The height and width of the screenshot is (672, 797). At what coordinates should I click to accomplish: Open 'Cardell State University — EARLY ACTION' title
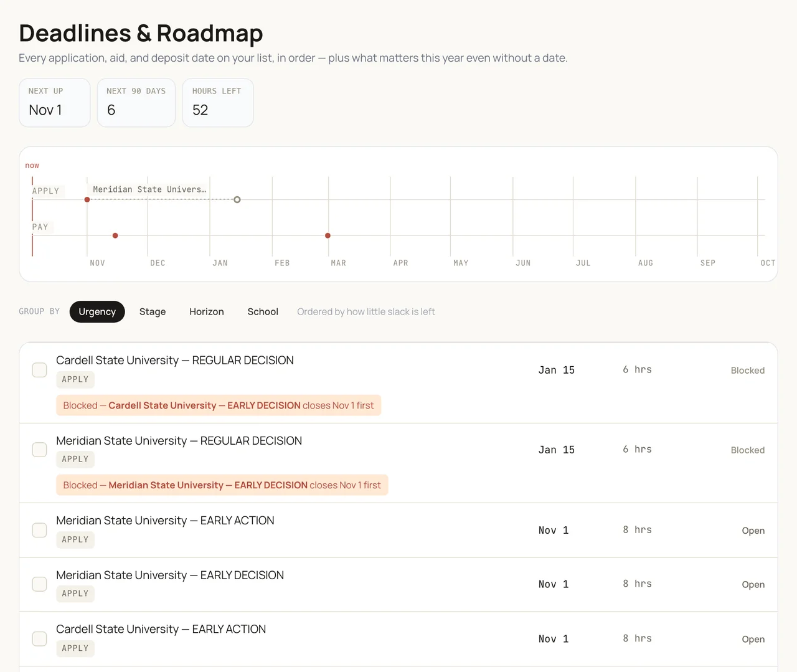[x=161, y=629]
